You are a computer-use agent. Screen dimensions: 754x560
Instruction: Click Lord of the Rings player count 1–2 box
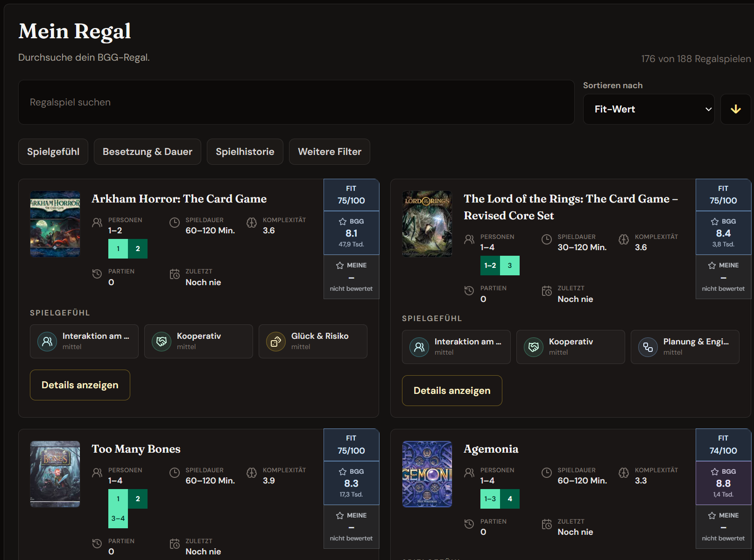[x=490, y=266]
